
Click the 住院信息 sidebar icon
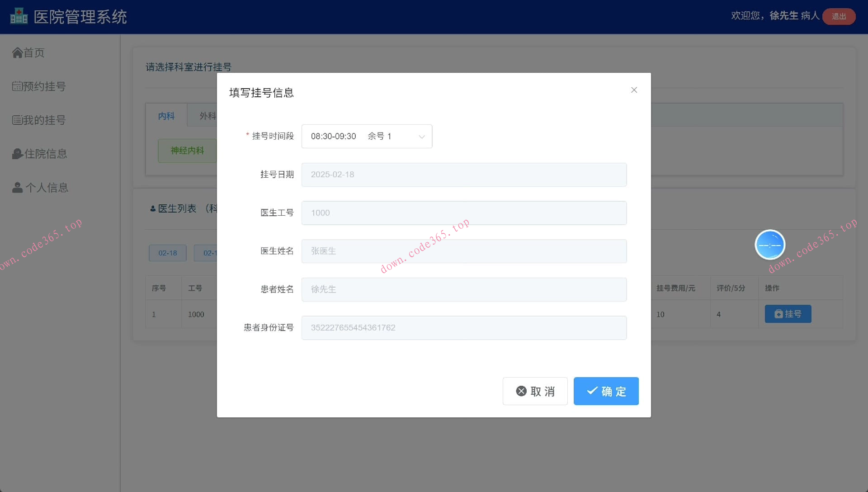click(17, 154)
